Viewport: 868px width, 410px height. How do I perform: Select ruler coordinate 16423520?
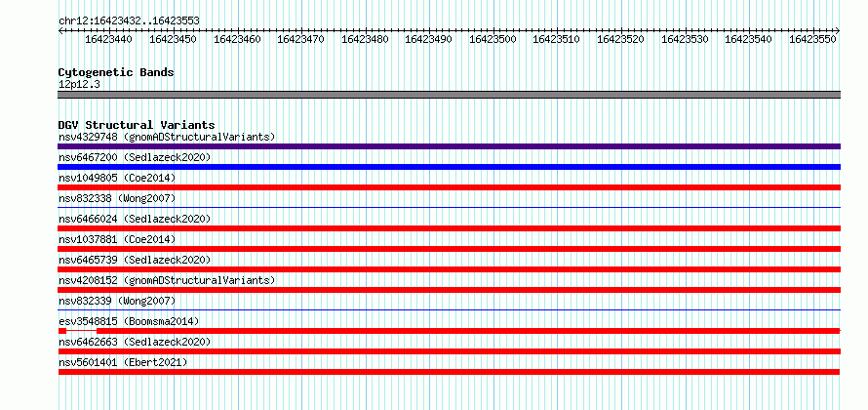pyautogui.click(x=620, y=39)
